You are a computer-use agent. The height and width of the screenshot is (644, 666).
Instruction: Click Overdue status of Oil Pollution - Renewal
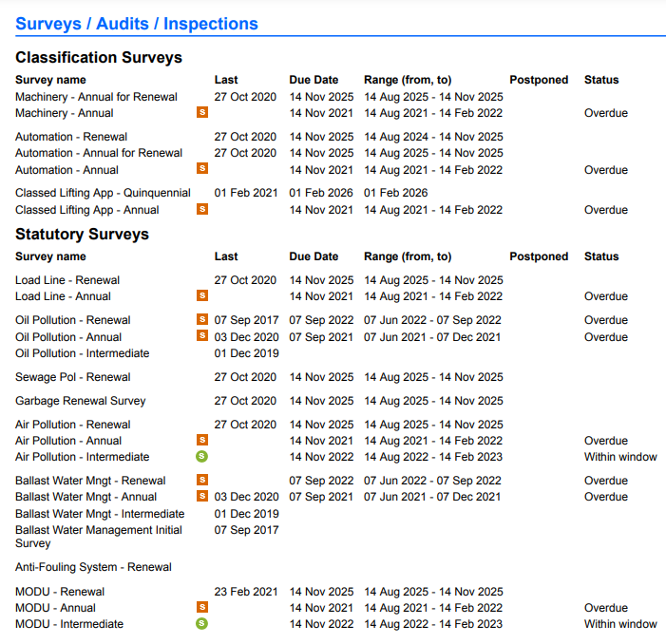[x=605, y=320]
